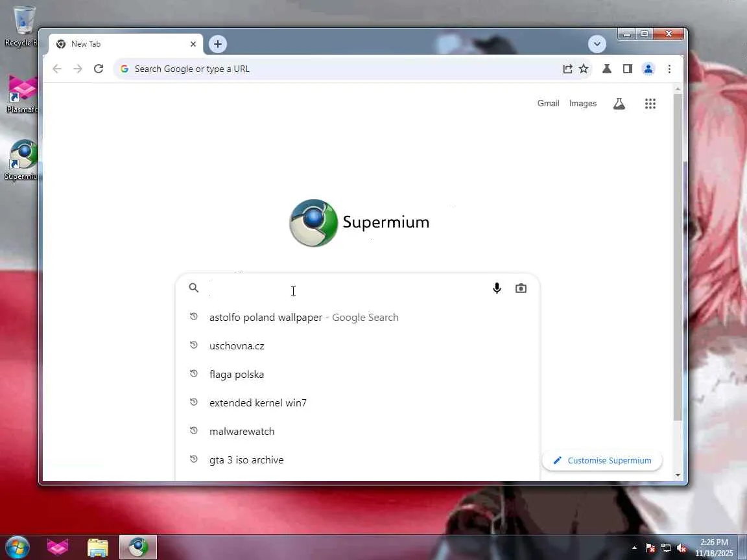Click the Customise Supermium button
Viewport: 747px width, 560px height.
click(x=602, y=460)
